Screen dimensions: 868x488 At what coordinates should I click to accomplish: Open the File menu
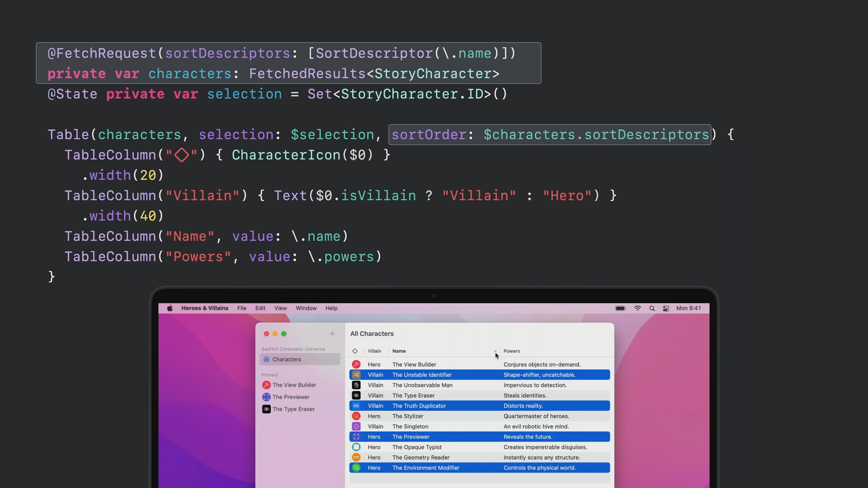tap(242, 308)
